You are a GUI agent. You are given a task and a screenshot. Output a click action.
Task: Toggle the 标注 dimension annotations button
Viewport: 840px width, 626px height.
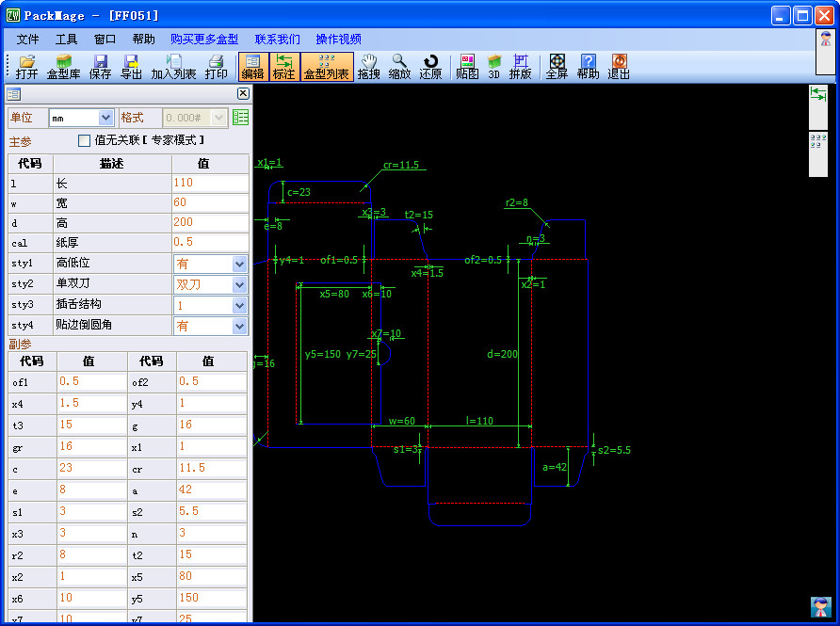pyautogui.click(x=283, y=66)
